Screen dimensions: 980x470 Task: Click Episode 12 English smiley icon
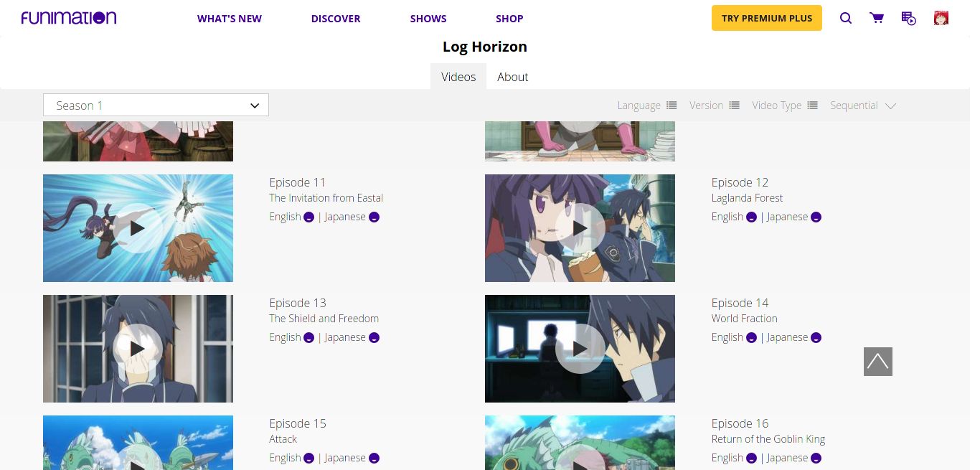(x=751, y=217)
